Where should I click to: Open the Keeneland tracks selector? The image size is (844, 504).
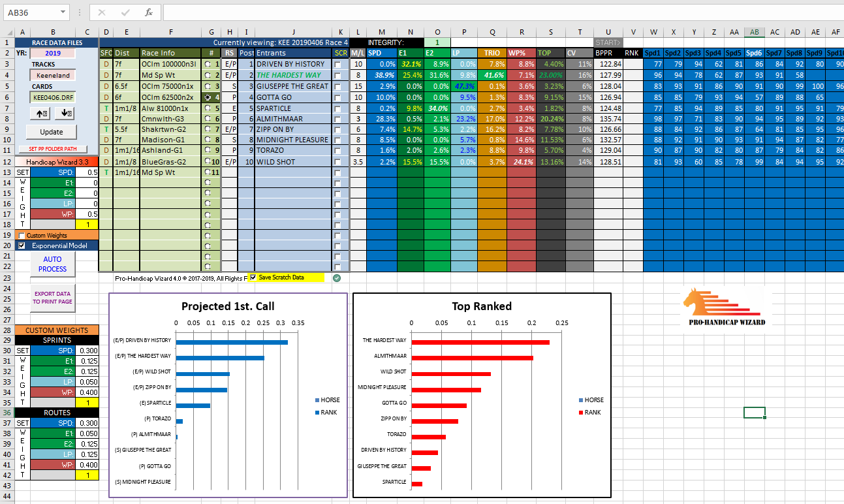coord(52,76)
